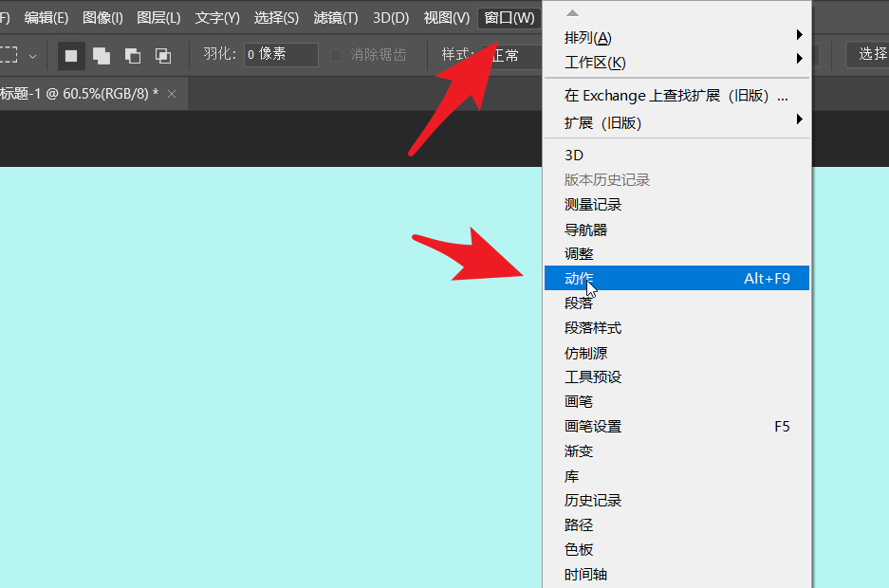The width and height of the screenshot is (889, 588).
Task: Choose 工具预设 in Window menu
Action: (x=677, y=377)
